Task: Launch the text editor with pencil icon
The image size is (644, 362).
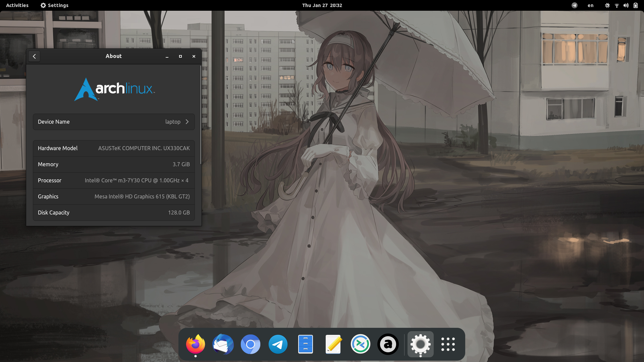Action: click(333, 344)
